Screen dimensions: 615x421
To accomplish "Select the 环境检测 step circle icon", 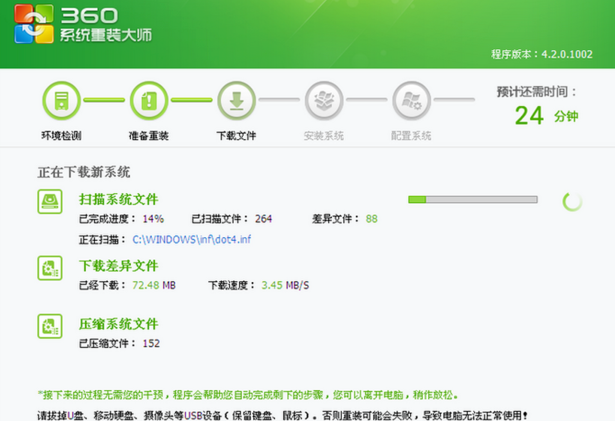I will (61, 100).
